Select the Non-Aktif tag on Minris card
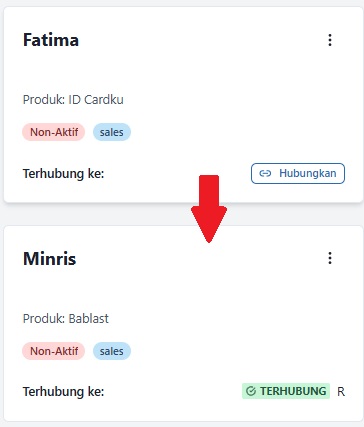 coord(54,351)
